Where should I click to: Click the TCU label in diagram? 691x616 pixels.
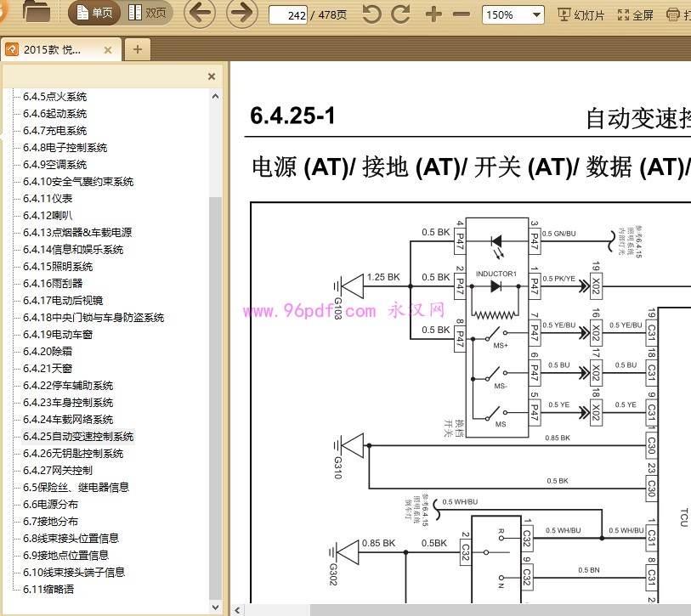tap(684, 517)
